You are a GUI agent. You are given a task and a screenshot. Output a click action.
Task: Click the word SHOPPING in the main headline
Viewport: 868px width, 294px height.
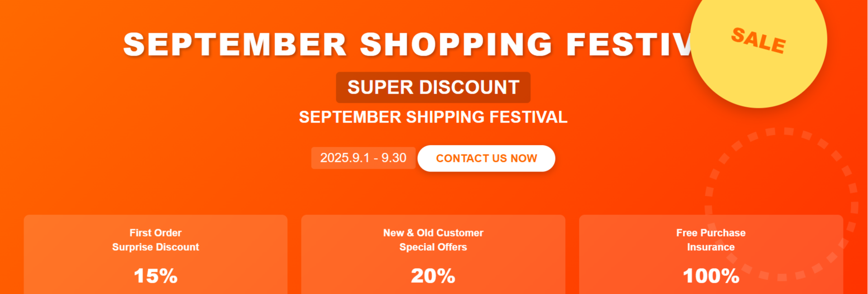tap(456, 44)
